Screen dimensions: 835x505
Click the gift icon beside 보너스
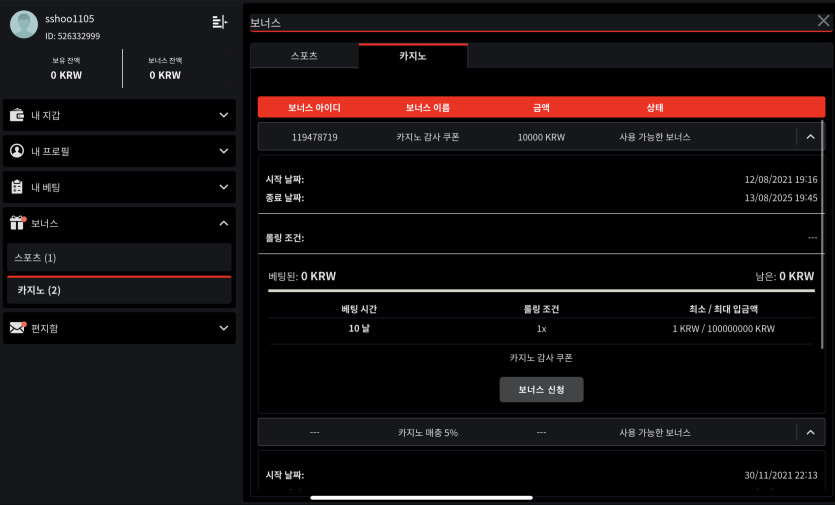click(18, 223)
